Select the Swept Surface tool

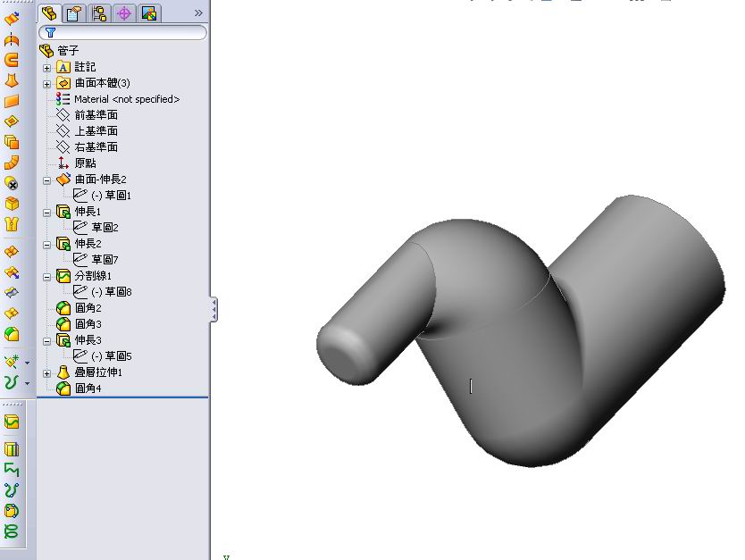(x=12, y=60)
